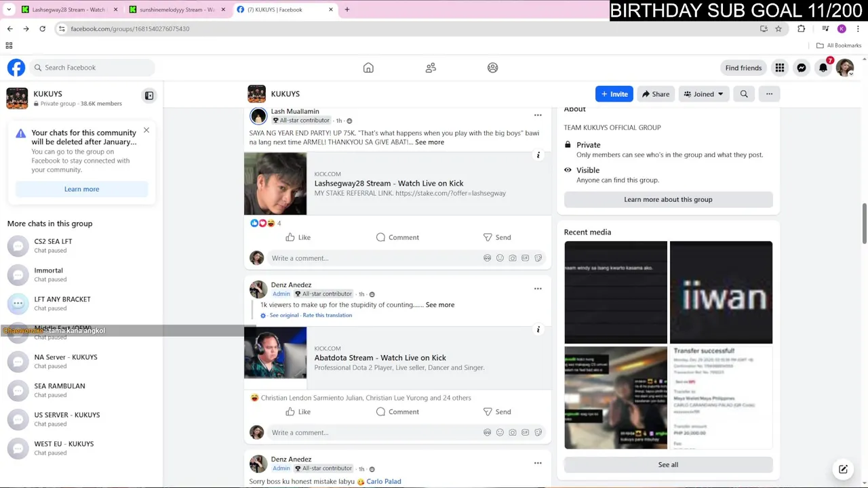The width and height of the screenshot is (868, 488).
Task: Reload the browser page
Action: (42, 28)
